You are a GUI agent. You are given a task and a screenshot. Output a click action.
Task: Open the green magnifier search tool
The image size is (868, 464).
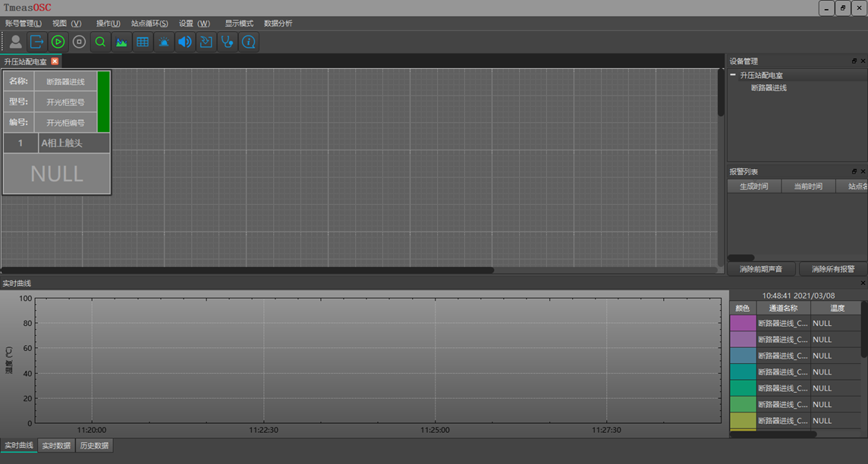point(100,42)
